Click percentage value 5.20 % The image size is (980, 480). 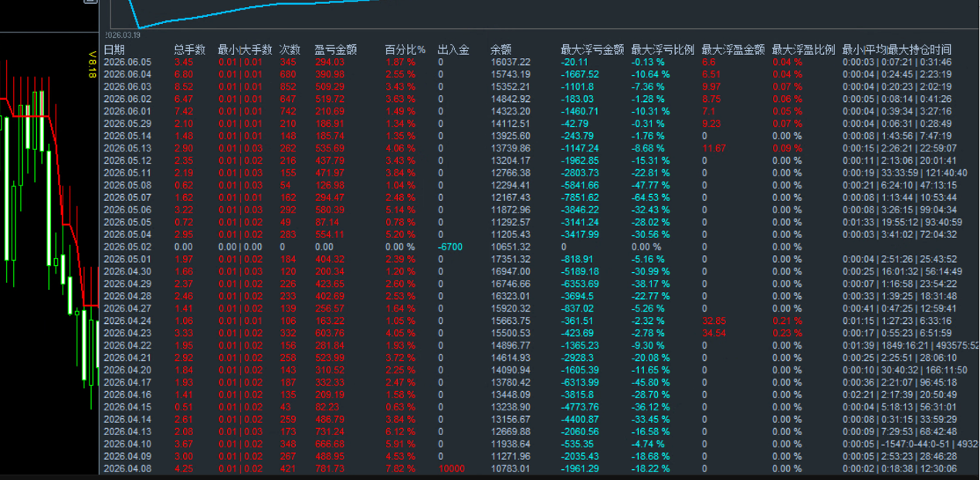click(400, 234)
